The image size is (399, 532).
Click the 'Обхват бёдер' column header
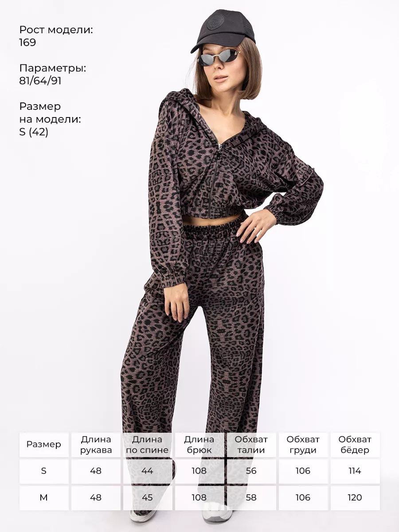click(355, 445)
